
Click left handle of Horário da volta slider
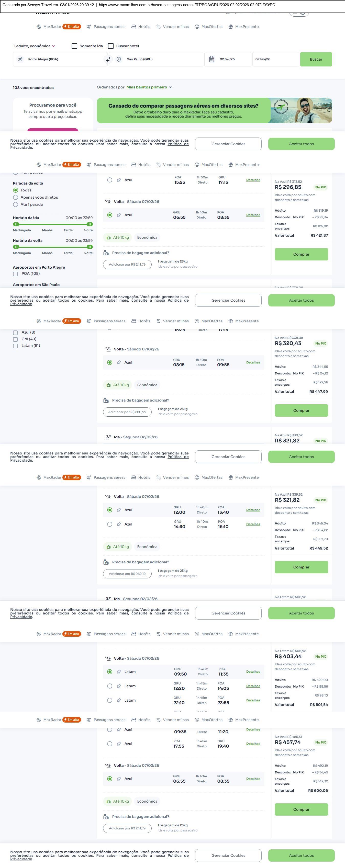click(x=16, y=247)
